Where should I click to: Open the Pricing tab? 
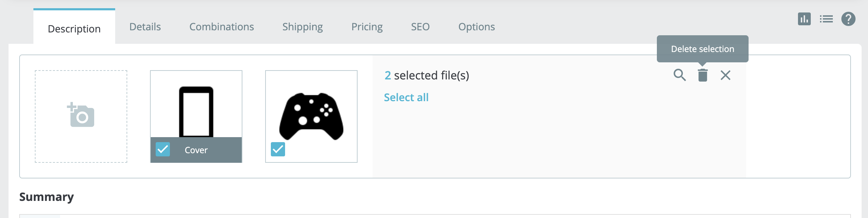[x=367, y=27]
